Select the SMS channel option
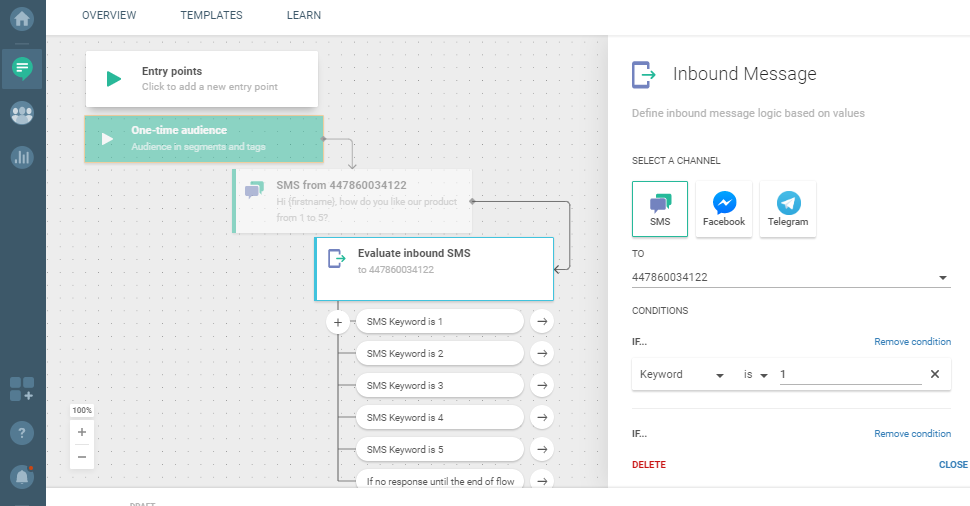The height and width of the screenshot is (506, 970). (x=660, y=209)
